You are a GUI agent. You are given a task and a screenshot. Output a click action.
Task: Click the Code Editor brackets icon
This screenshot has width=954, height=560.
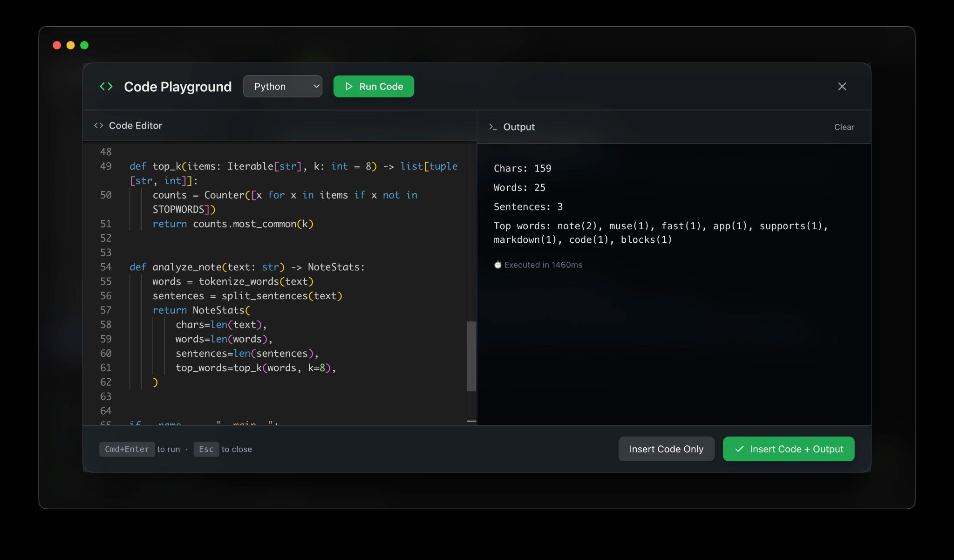click(98, 126)
